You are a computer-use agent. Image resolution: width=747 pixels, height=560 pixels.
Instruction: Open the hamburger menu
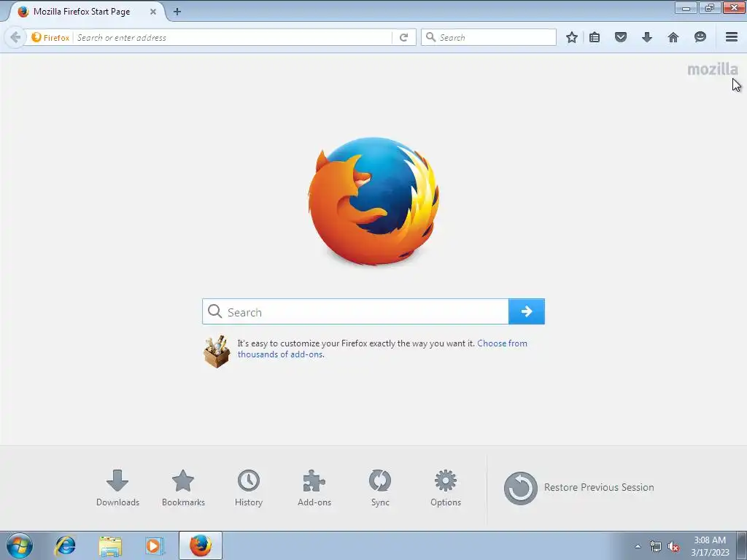(x=731, y=37)
